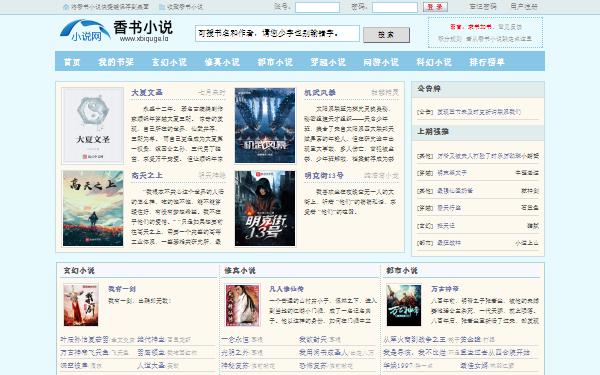This screenshot has height=375, width=600.
Task: Open the 排行榜单 ranking tab
Action: (x=487, y=62)
